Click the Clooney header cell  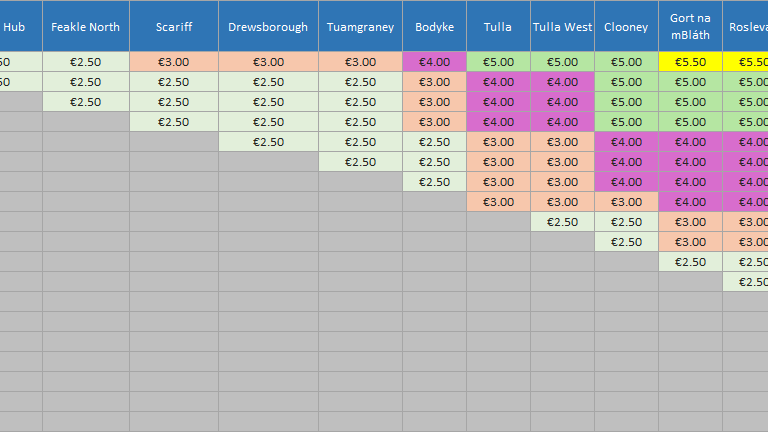click(626, 26)
